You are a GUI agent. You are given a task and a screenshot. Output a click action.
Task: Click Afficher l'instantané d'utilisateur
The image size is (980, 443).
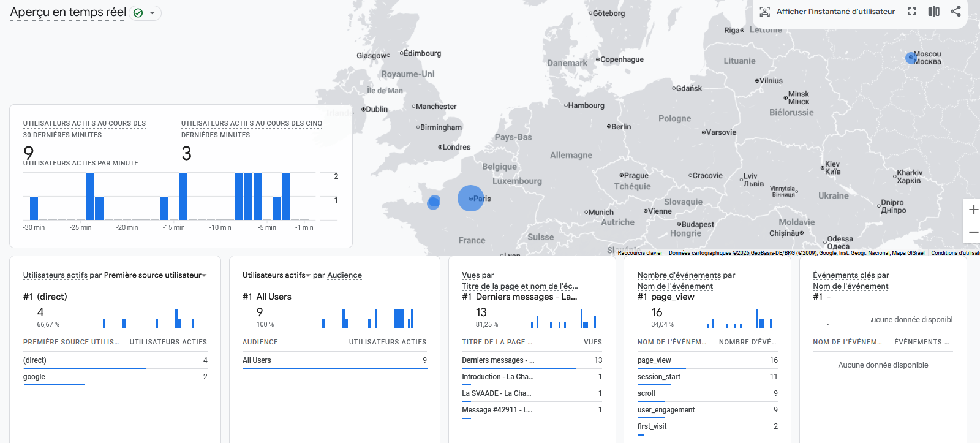pyautogui.click(x=835, y=12)
